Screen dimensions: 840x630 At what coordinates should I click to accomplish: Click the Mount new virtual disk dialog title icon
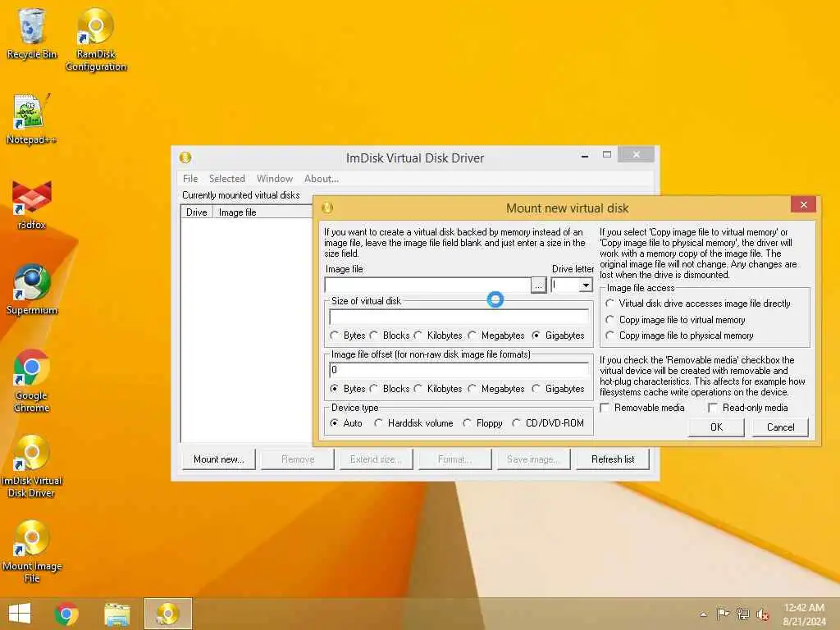coord(327,208)
